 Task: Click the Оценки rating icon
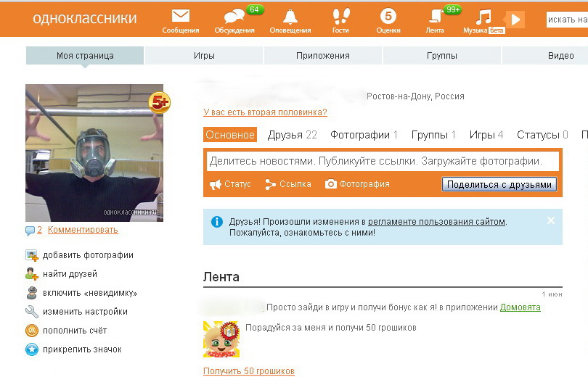click(x=388, y=17)
